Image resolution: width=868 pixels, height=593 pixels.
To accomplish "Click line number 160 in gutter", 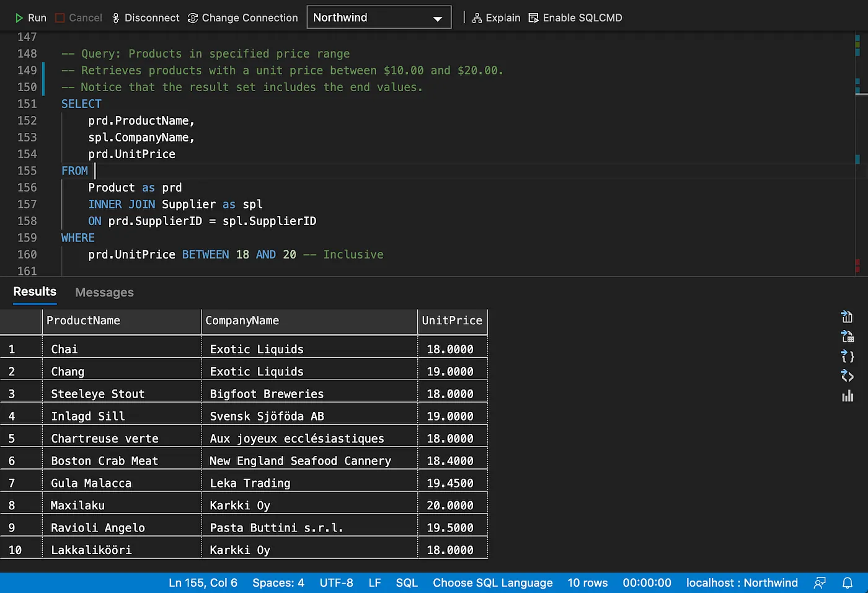I will tap(27, 254).
